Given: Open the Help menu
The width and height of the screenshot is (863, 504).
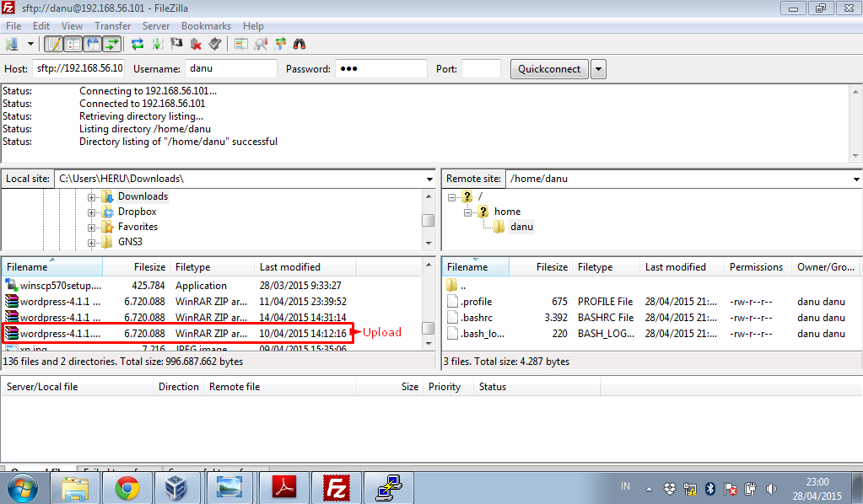Looking at the screenshot, I should [x=253, y=26].
